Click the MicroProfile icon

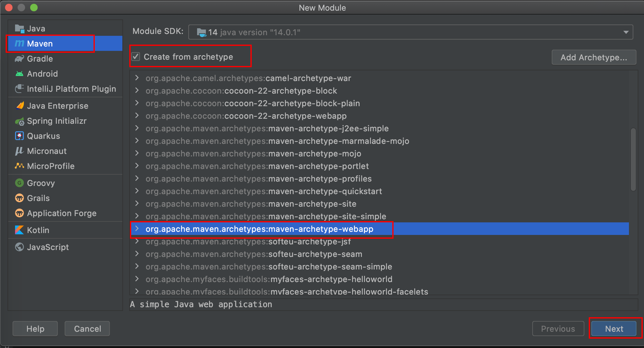click(19, 166)
